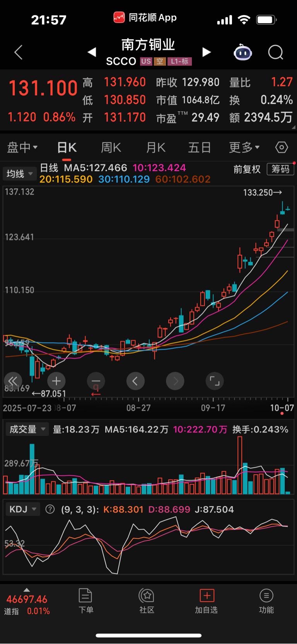Open 下单 order icon in bottom bar
The width and height of the screenshot is (297, 644).
[x=85, y=595]
